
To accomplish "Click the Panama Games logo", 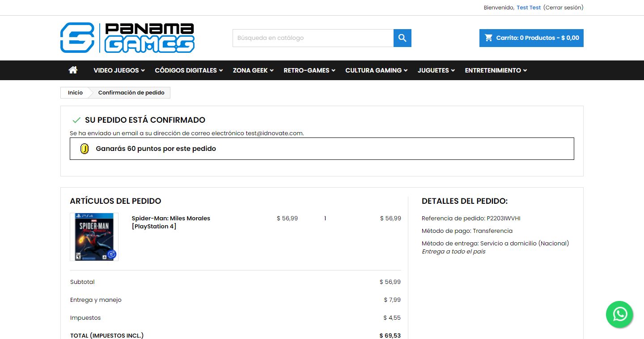I will coord(127,38).
